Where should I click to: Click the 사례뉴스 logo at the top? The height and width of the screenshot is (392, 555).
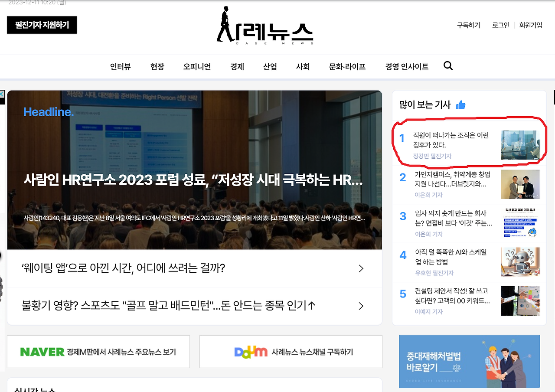[264, 25]
